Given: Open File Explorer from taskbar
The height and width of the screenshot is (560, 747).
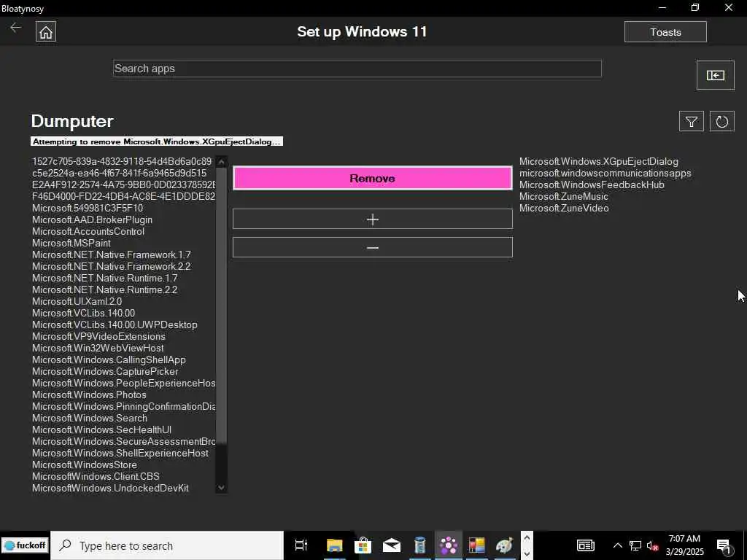Looking at the screenshot, I should pos(334,545).
